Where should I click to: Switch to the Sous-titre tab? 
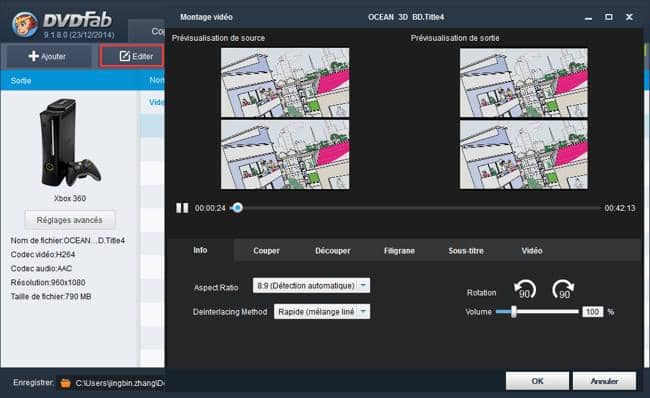[x=466, y=250]
